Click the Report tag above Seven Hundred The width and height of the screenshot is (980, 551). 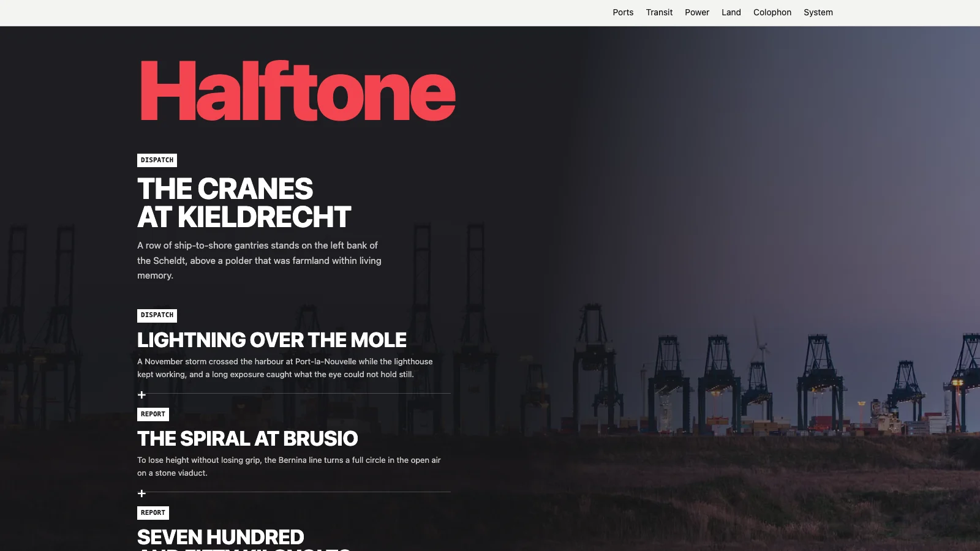(153, 513)
